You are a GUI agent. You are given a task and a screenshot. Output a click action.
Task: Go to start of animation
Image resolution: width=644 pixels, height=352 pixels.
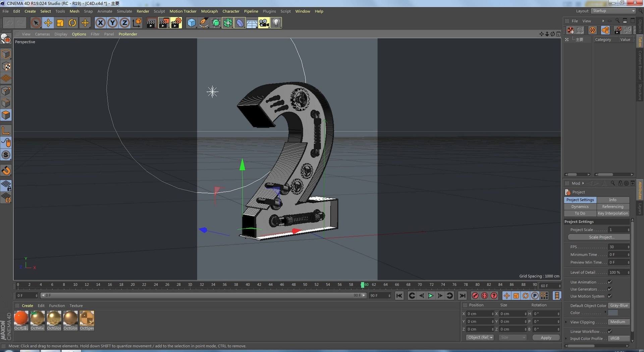[x=399, y=296]
